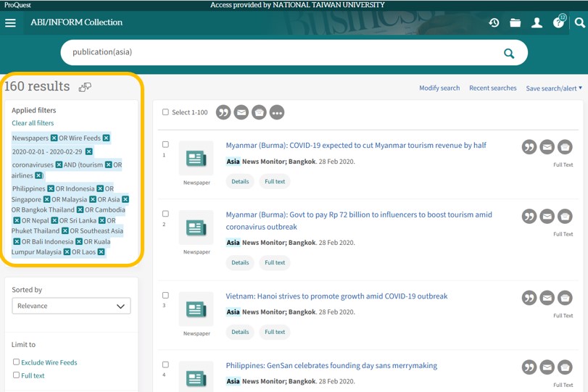Open the Sorted by Relevance dropdown

point(71,306)
